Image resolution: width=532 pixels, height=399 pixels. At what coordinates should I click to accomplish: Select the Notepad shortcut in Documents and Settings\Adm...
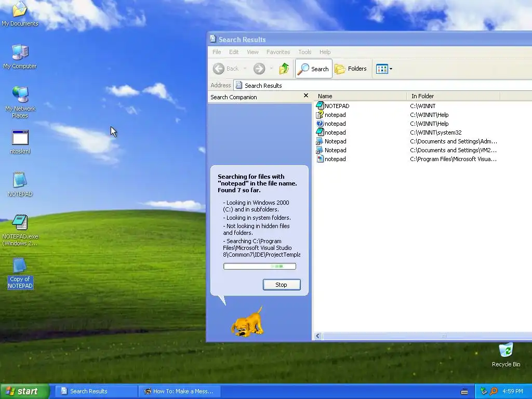tap(331, 141)
